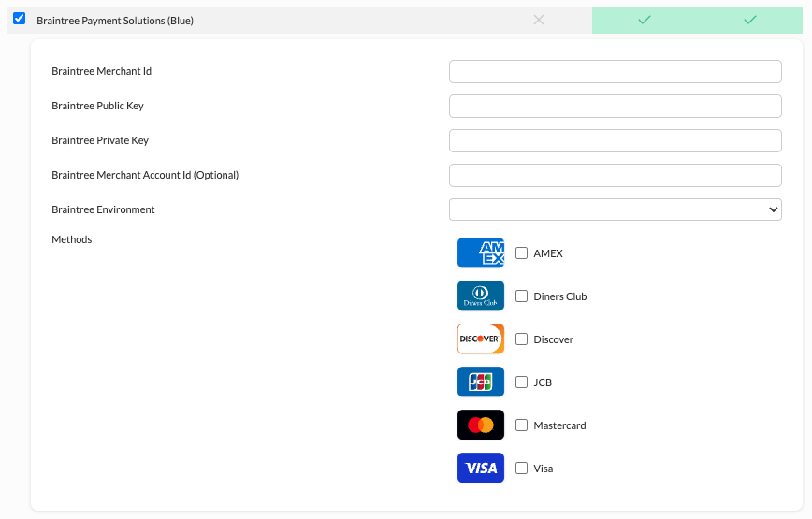Click the Discover card logo
812x519 pixels.
[x=481, y=339]
